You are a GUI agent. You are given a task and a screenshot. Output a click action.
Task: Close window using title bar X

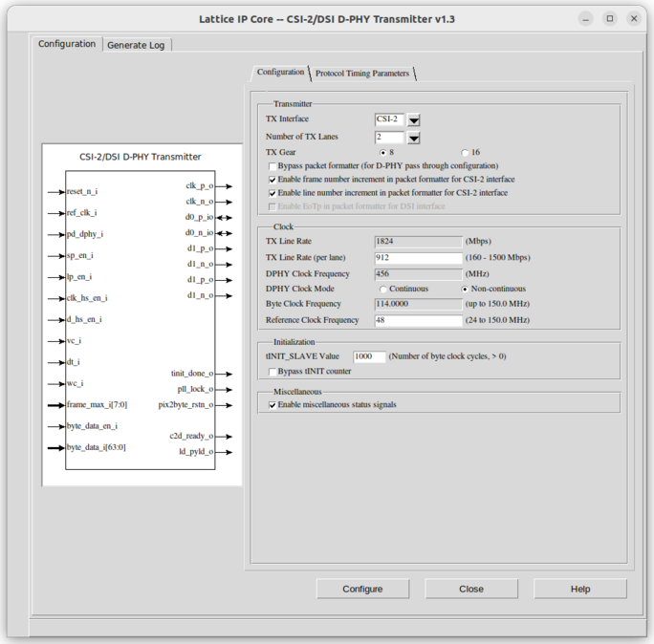(634, 18)
